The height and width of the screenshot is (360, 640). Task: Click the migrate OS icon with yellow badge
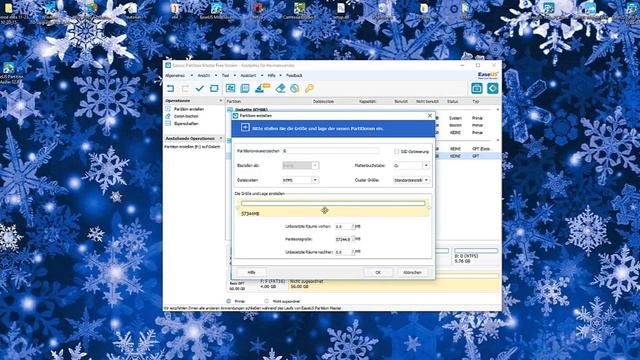[262, 88]
